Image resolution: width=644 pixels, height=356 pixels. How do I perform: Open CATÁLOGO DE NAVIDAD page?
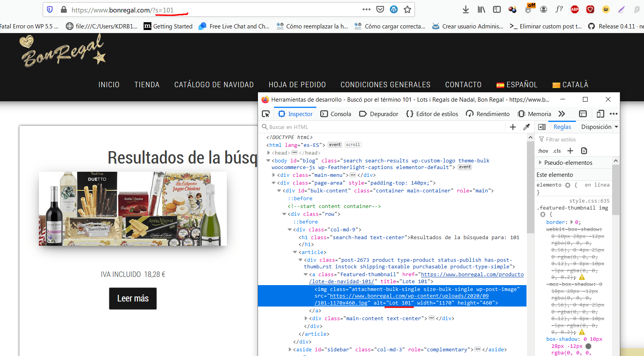pyautogui.click(x=214, y=85)
